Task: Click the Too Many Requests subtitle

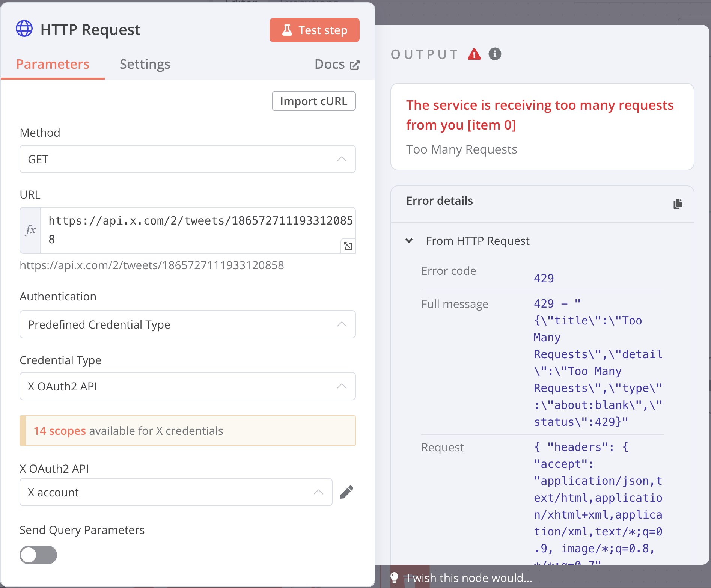Action: point(462,149)
